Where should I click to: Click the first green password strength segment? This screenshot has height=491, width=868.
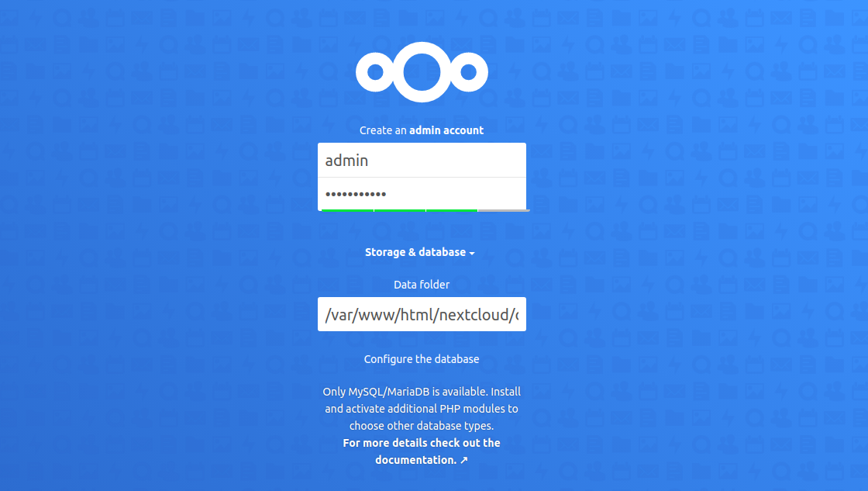coord(348,210)
